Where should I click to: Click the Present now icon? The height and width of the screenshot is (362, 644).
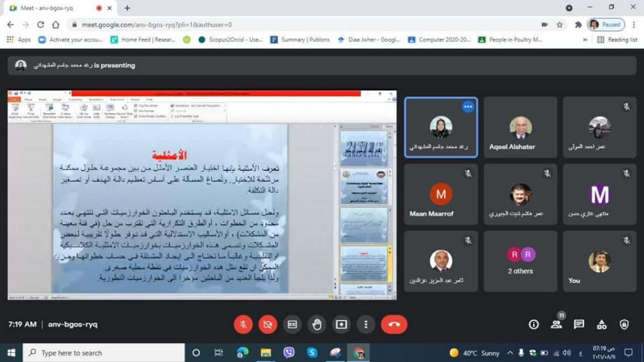pyautogui.click(x=341, y=324)
